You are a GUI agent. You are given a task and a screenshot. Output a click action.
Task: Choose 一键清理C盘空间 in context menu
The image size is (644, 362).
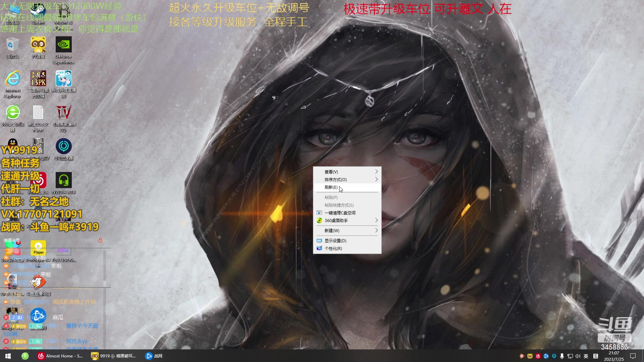pos(347,213)
